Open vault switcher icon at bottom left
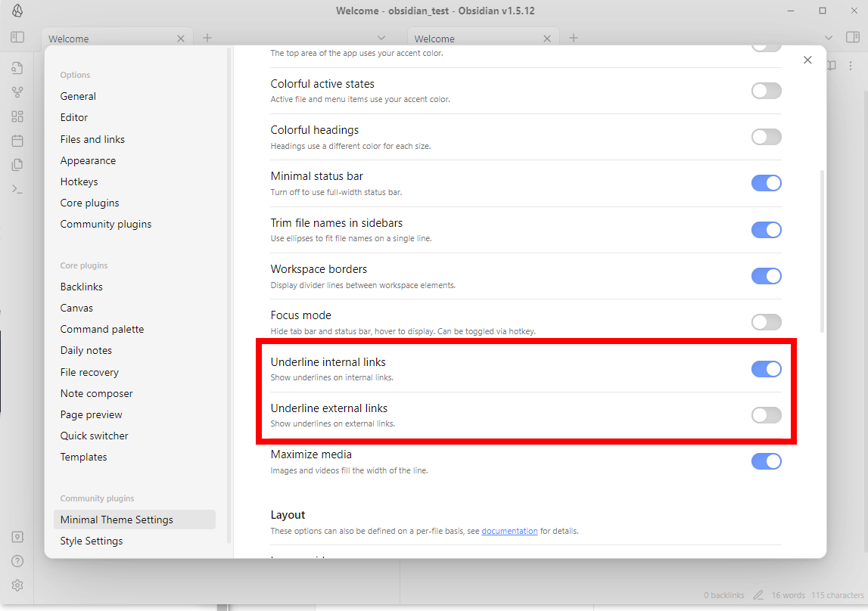 point(17,537)
